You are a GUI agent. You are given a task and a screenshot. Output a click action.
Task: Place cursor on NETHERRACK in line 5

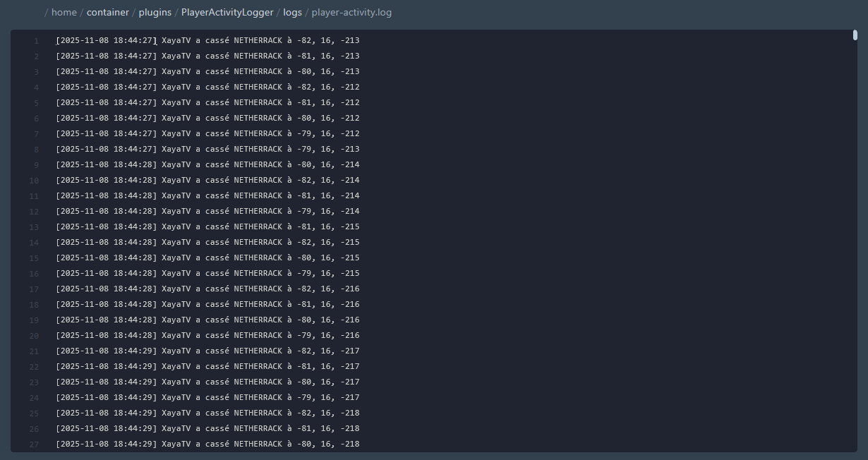pyautogui.click(x=258, y=103)
